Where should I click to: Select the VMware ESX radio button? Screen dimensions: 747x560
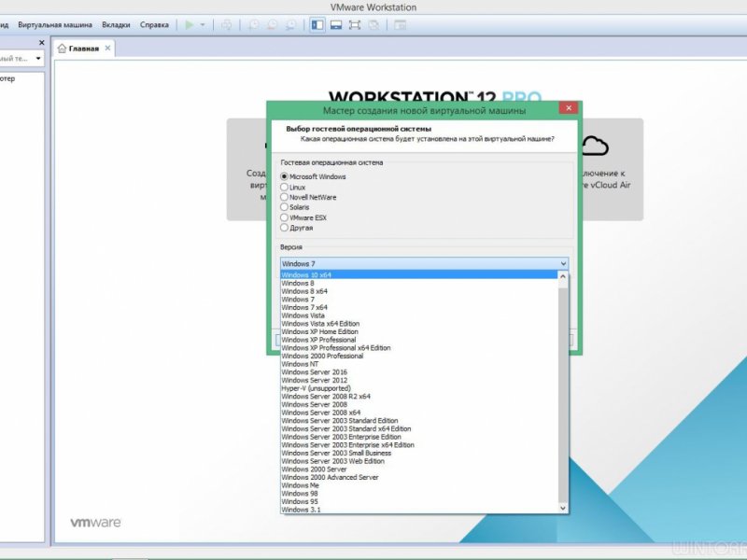pos(284,217)
